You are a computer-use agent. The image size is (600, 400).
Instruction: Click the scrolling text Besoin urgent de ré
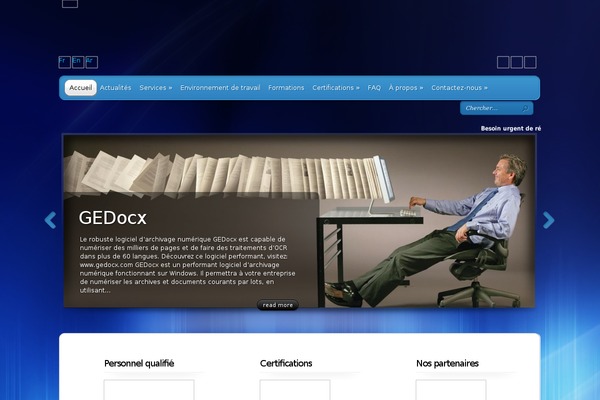(x=510, y=129)
